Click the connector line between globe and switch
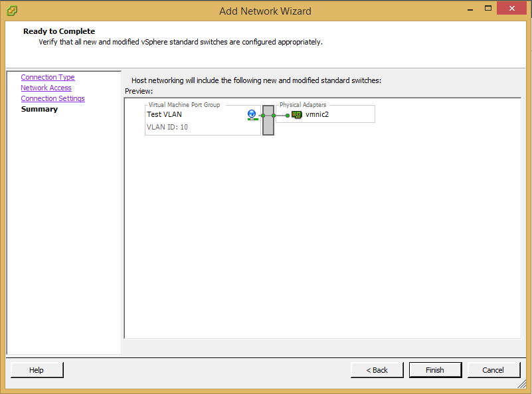This screenshot has width=532, height=394. point(258,115)
